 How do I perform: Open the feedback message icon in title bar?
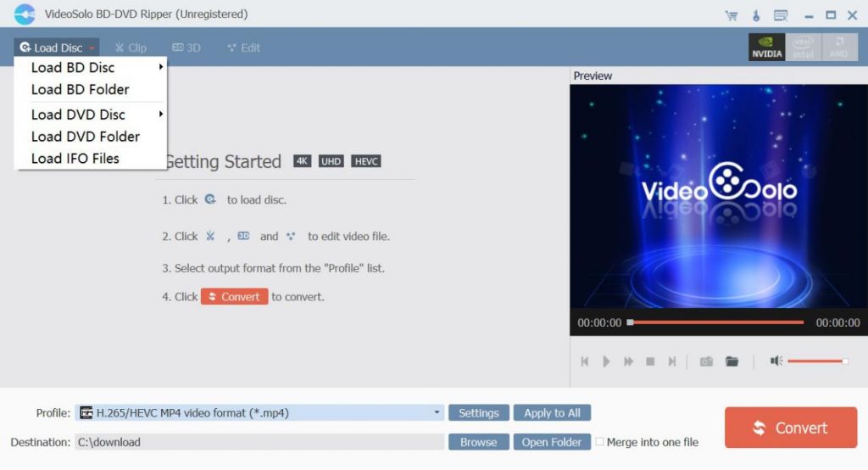tap(781, 15)
